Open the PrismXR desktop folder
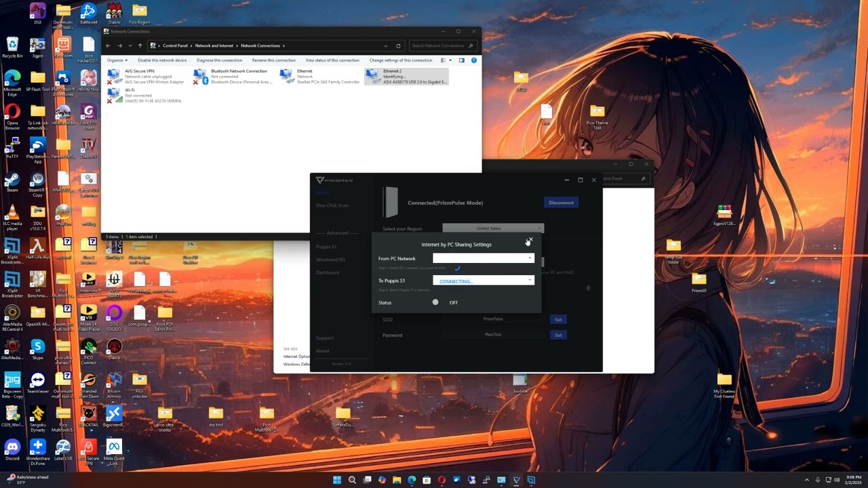Screen dimensions: 868x488 (699, 281)
